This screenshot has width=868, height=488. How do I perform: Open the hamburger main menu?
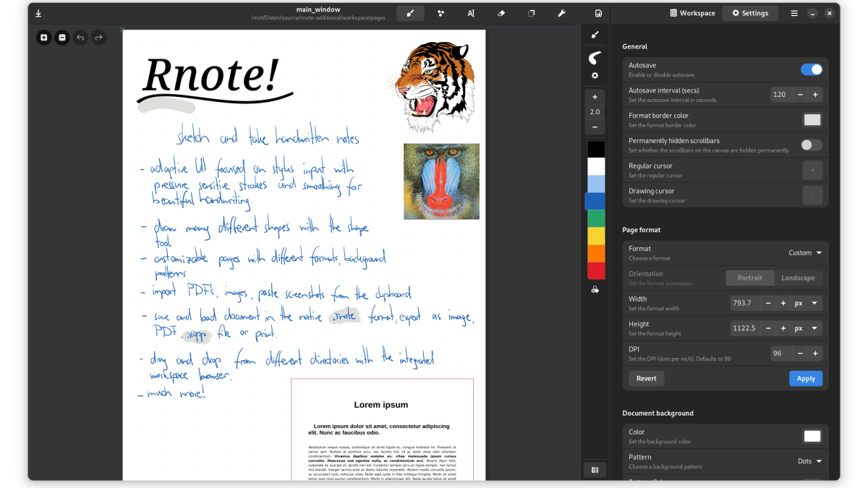(x=794, y=13)
